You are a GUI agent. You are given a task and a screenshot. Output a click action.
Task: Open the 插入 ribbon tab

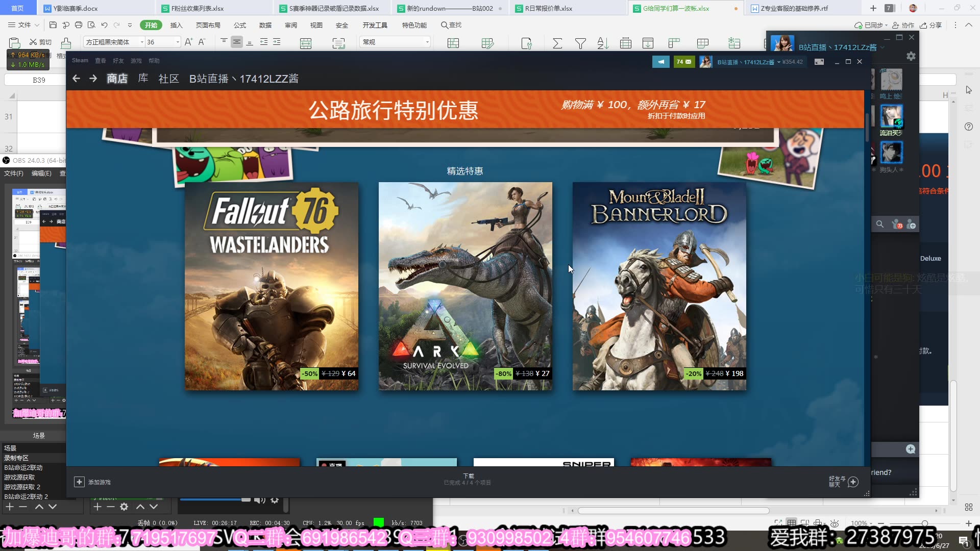coord(176,25)
